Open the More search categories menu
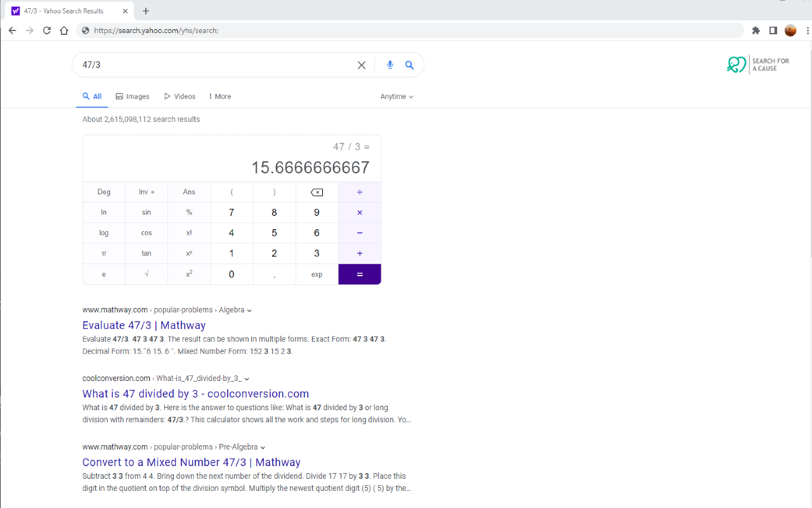812x508 pixels. click(x=219, y=97)
